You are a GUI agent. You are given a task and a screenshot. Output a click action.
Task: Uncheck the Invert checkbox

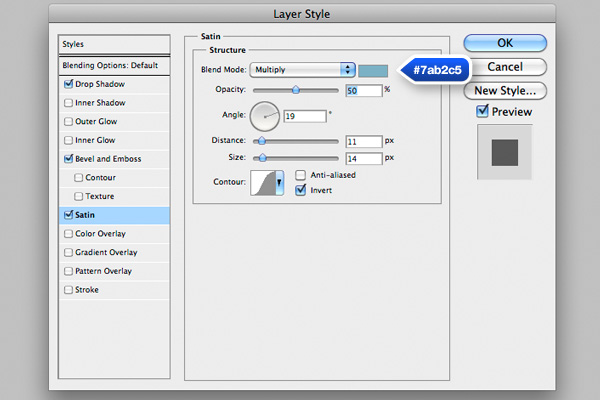(301, 190)
